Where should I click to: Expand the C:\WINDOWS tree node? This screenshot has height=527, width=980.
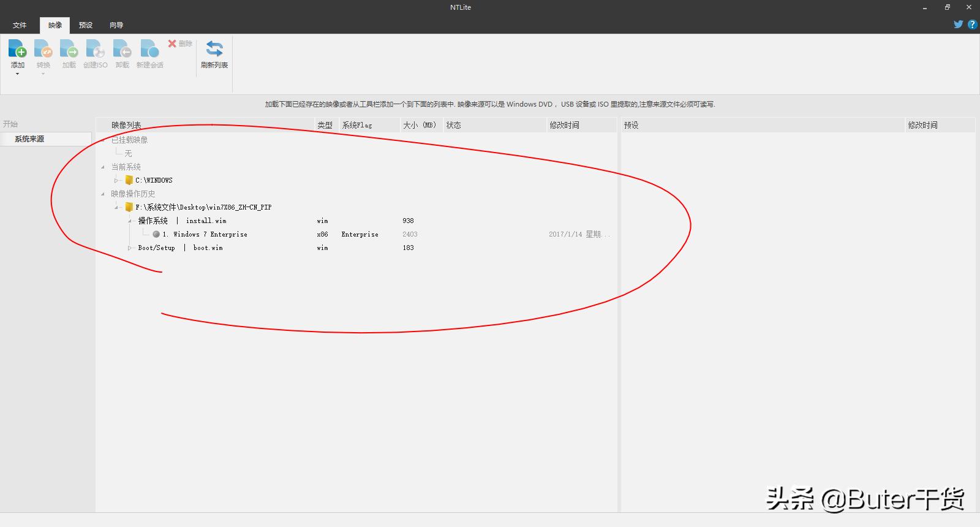(116, 180)
